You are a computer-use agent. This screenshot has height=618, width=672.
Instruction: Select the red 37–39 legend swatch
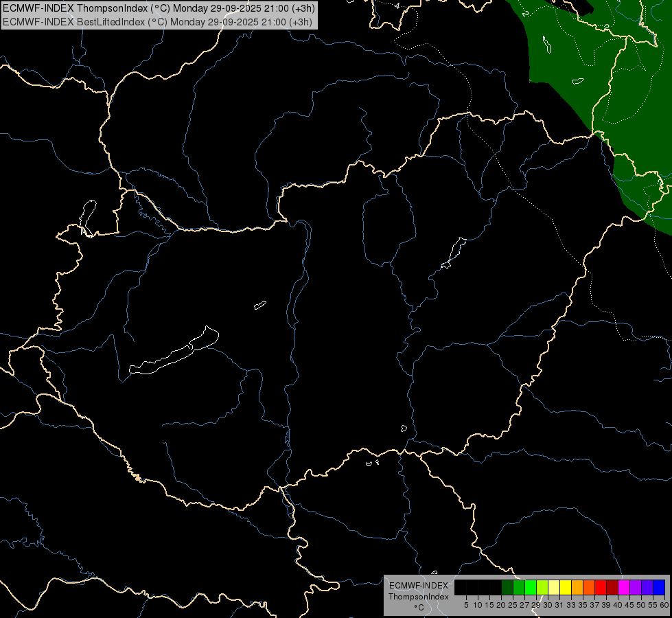coord(601,587)
